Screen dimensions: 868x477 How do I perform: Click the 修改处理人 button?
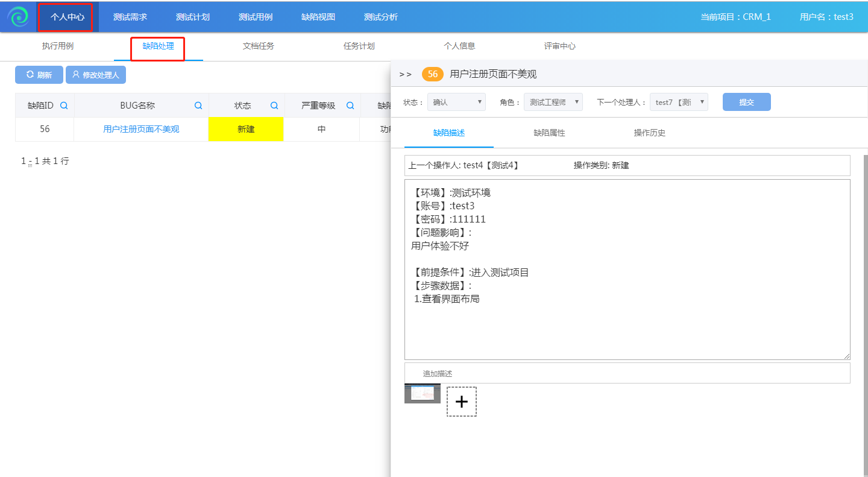tap(96, 75)
